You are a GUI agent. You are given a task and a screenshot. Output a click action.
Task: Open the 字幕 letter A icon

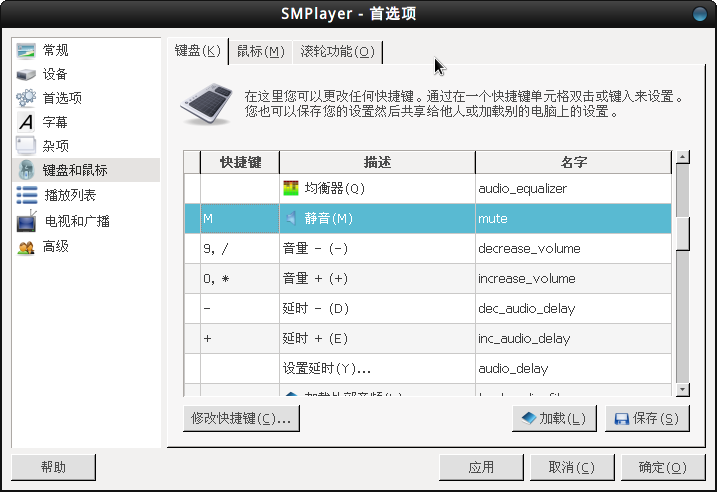click(26, 122)
